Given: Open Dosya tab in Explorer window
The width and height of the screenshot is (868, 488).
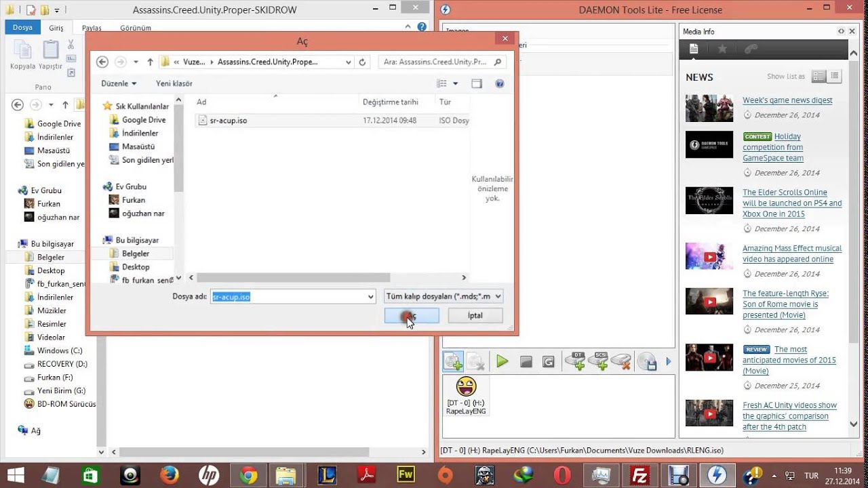Looking at the screenshot, I should tap(22, 28).
